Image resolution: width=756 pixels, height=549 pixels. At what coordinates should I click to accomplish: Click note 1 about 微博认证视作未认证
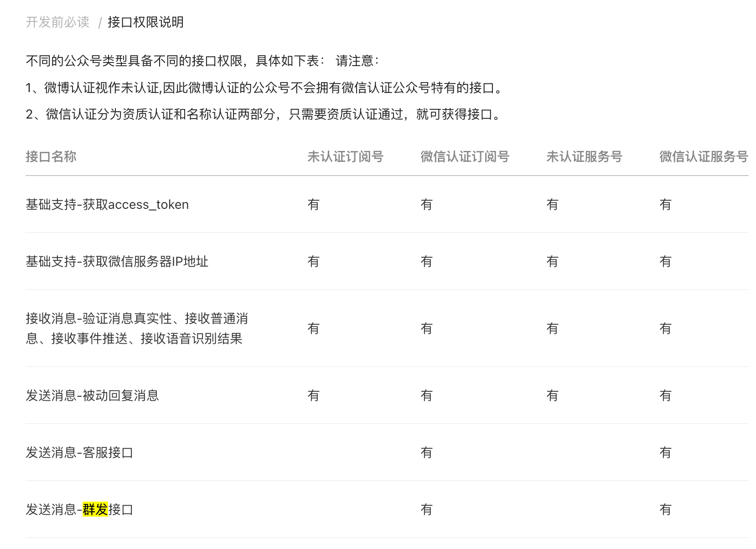264,88
